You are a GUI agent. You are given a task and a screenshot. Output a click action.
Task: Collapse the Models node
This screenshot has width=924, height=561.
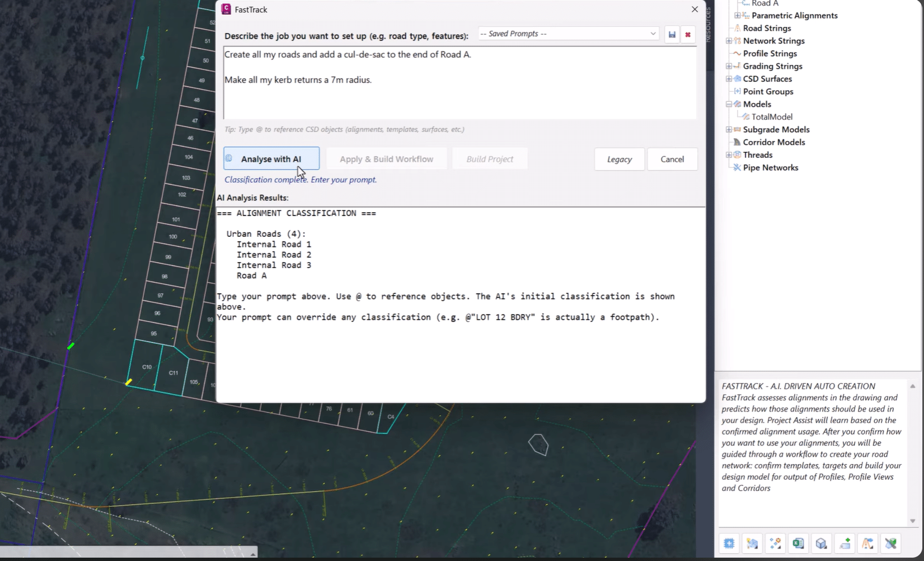point(729,104)
